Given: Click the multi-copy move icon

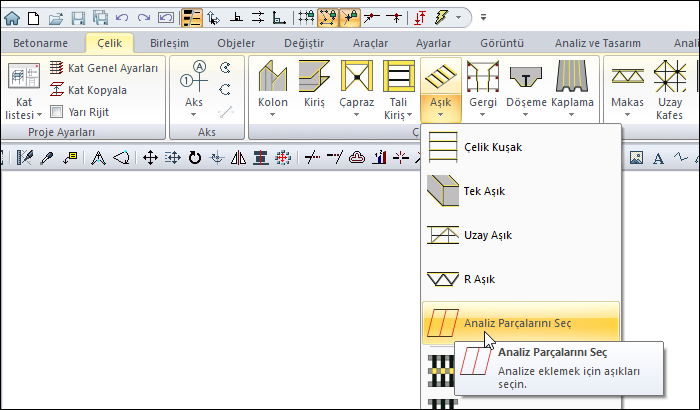Looking at the screenshot, I should click(x=172, y=158).
